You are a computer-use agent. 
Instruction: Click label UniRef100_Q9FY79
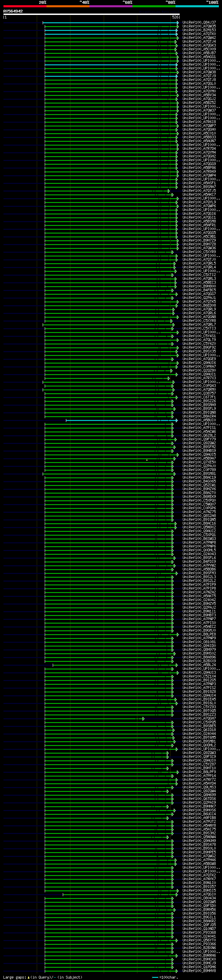199,439
